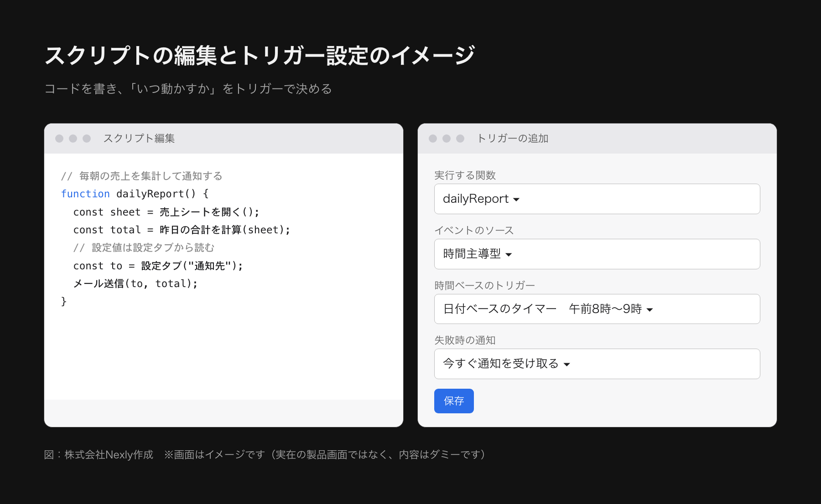The image size is (821, 504).
Task: Click the closing brace code line
Action: click(x=64, y=301)
